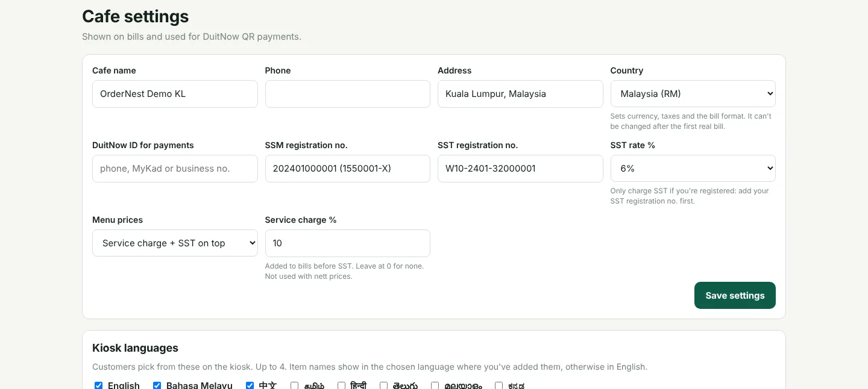Uncheck the Bahasa Melayu checkbox

[x=157, y=385]
